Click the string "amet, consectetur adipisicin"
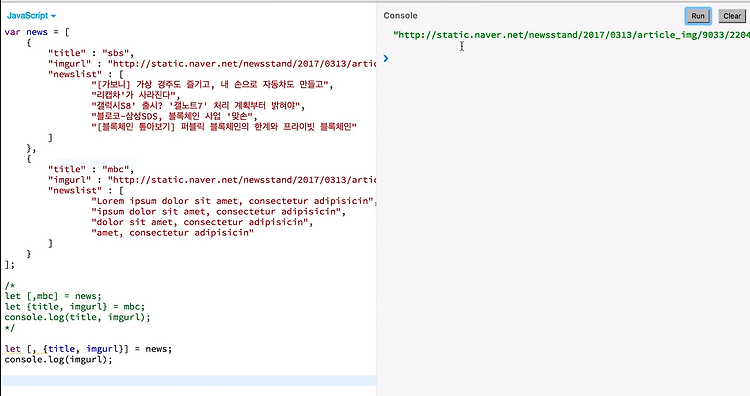This screenshot has height=396, width=750. pyautogui.click(x=172, y=233)
